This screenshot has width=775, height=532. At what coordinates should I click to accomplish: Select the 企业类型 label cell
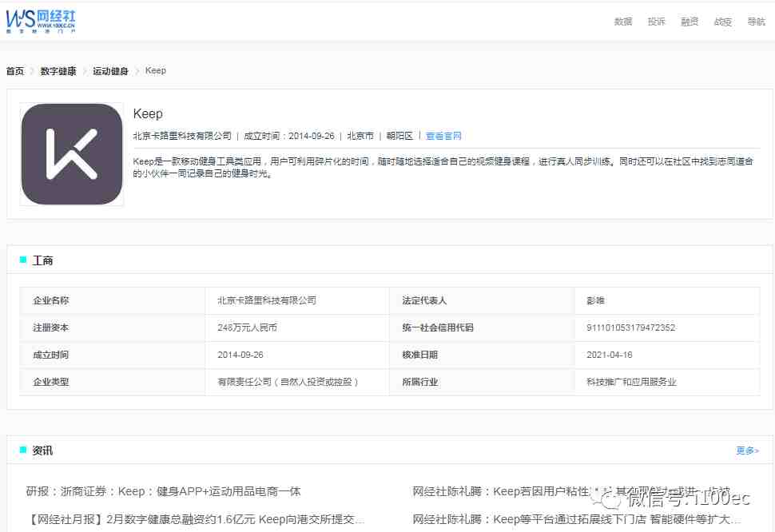112,382
